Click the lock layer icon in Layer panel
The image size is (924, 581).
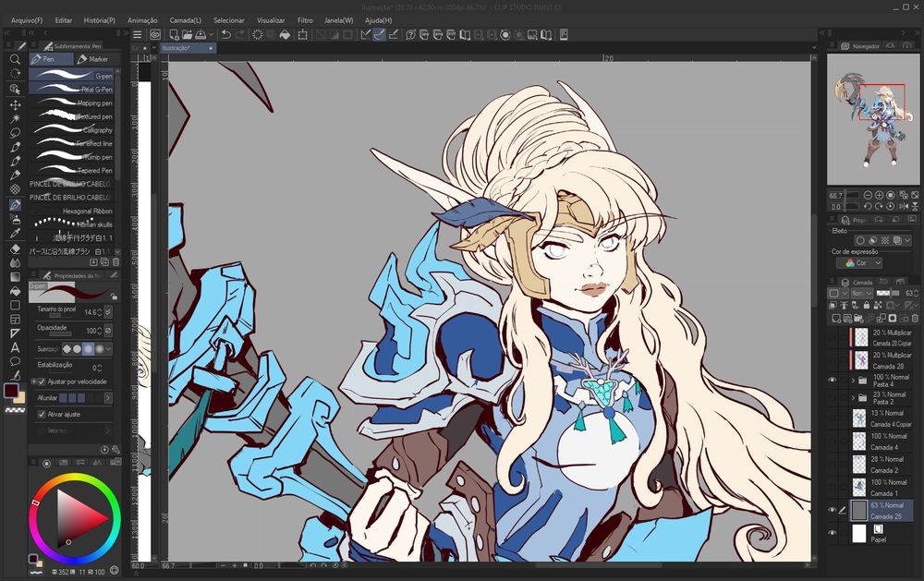pyautogui.click(x=867, y=305)
